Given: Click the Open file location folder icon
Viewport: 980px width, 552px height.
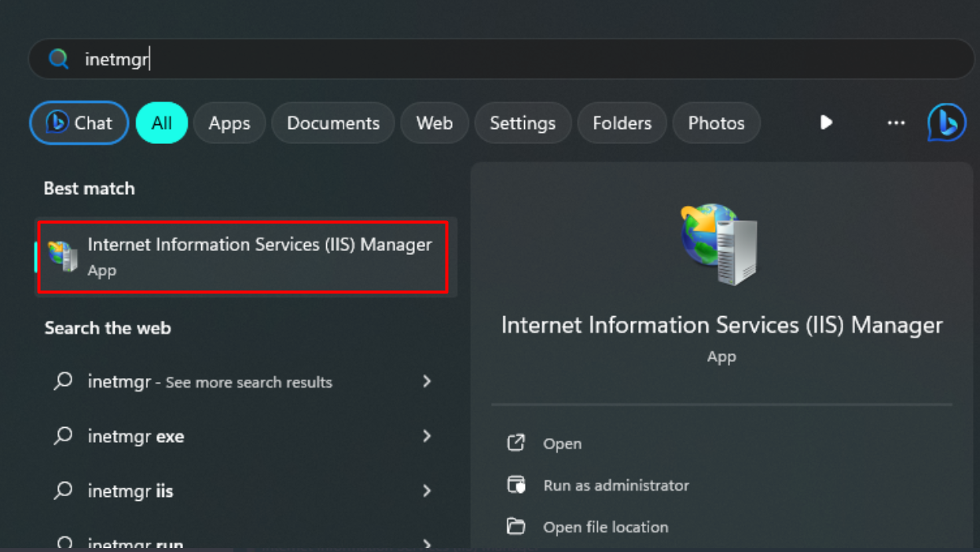Looking at the screenshot, I should click(x=516, y=526).
